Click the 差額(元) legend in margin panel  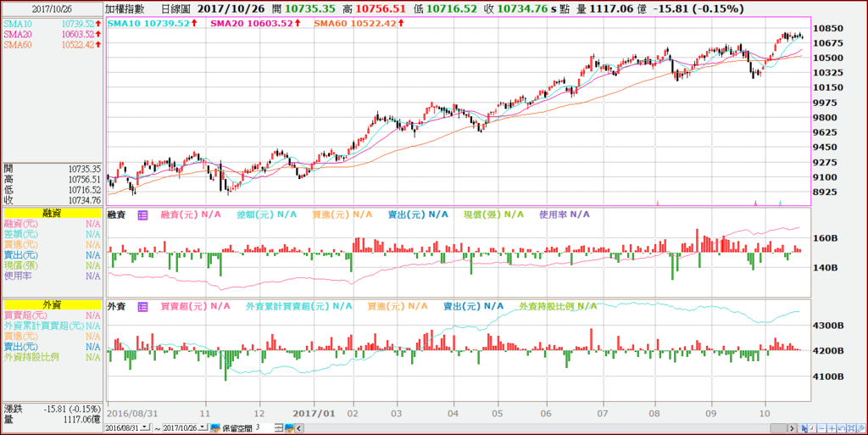tap(267, 215)
